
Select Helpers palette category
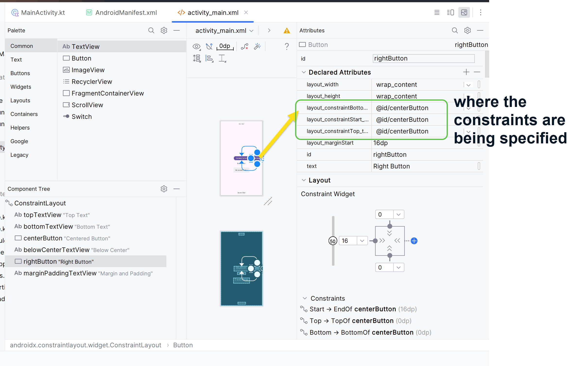(x=31, y=128)
